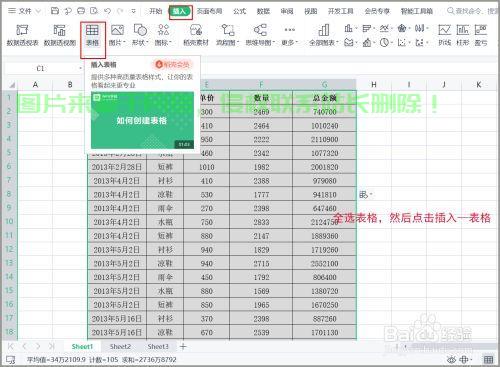Select column A header

click(35, 85)
